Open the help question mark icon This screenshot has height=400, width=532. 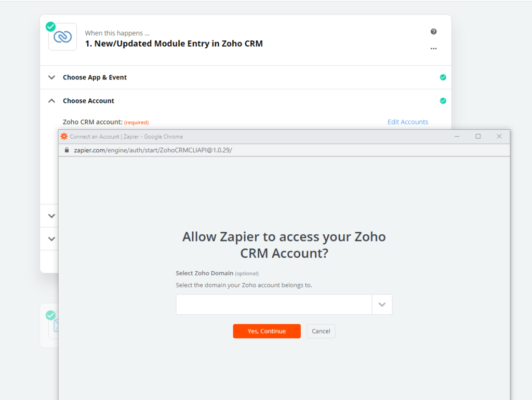434,32
